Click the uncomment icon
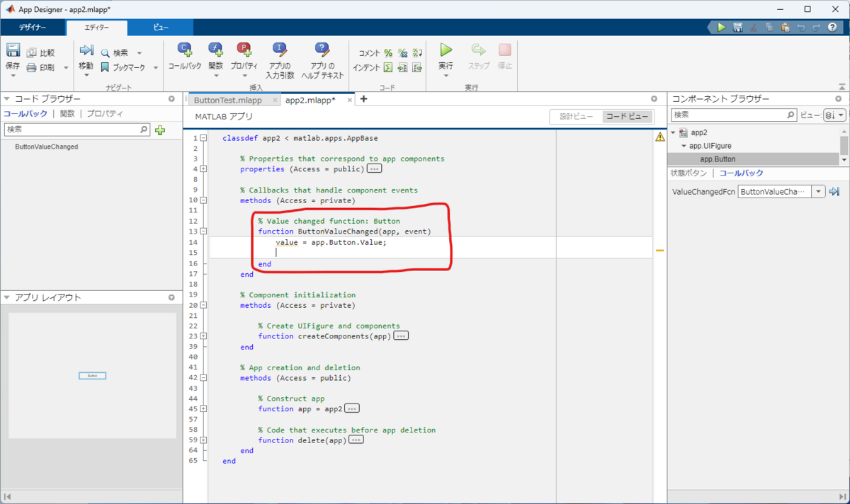Viewport: 850px width, 504px height. tap(403, 53)
